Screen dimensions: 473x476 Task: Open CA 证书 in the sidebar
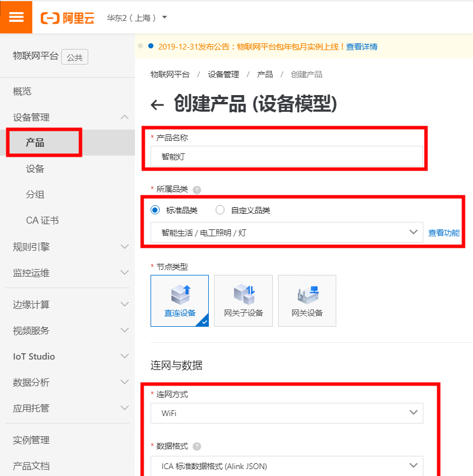42,220
